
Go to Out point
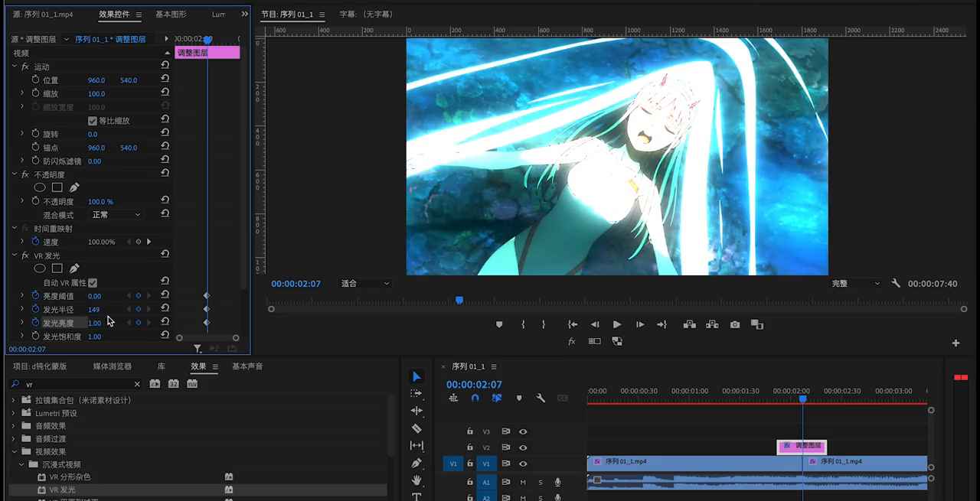tap(661, 324)
